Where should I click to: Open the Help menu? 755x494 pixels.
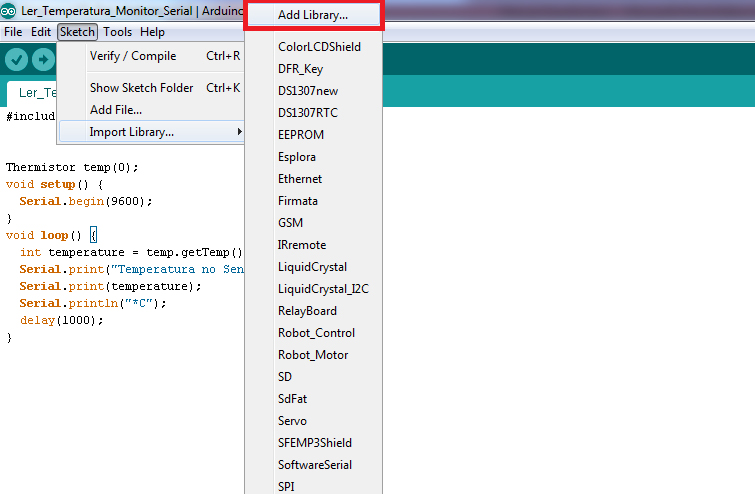click(x=152, y=32)
